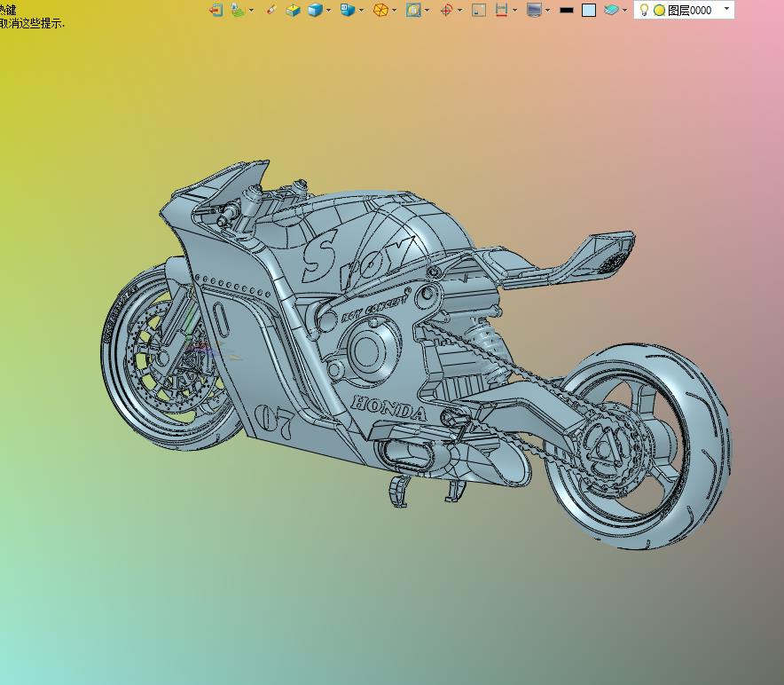Expand the arrow beside the blue cube icon
Image resolution: width=784 pixels, height=685 pixels.
[x=329, y=10]
